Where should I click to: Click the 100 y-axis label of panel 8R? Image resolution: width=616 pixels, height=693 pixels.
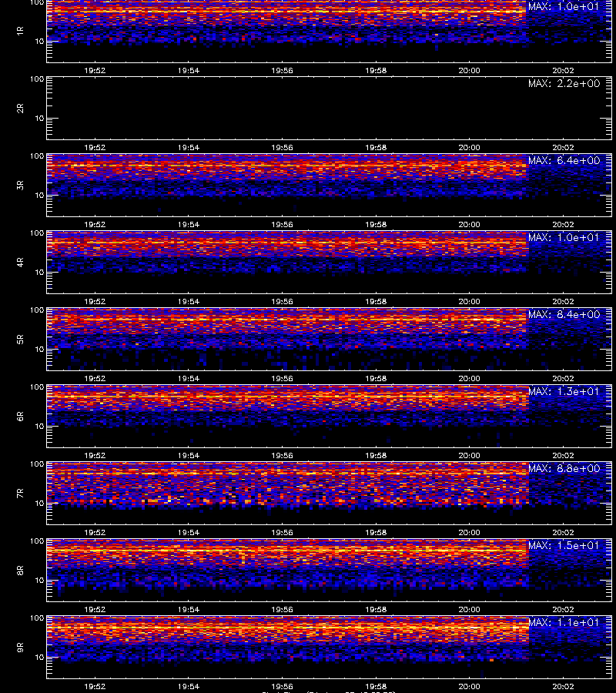click(x=37, y=541)
